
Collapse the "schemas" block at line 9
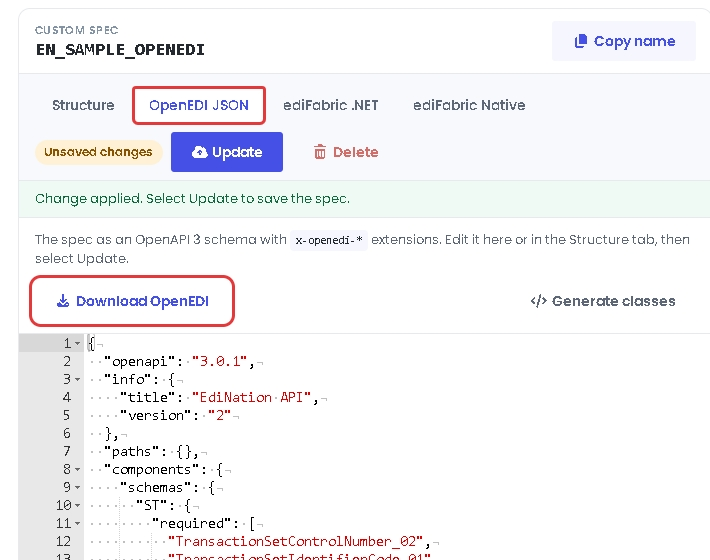tap(77, 488)
